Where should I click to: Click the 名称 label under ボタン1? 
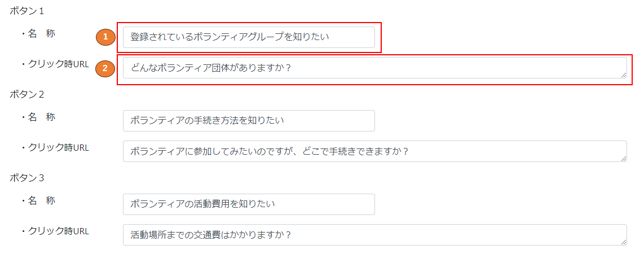[38, 34]
